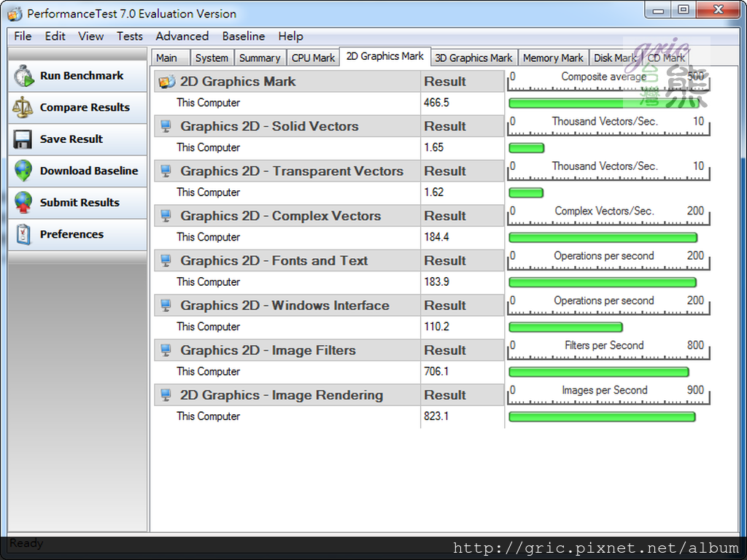Open the File menu
Screen dimensions: 747x560
(x=23, y=36)
